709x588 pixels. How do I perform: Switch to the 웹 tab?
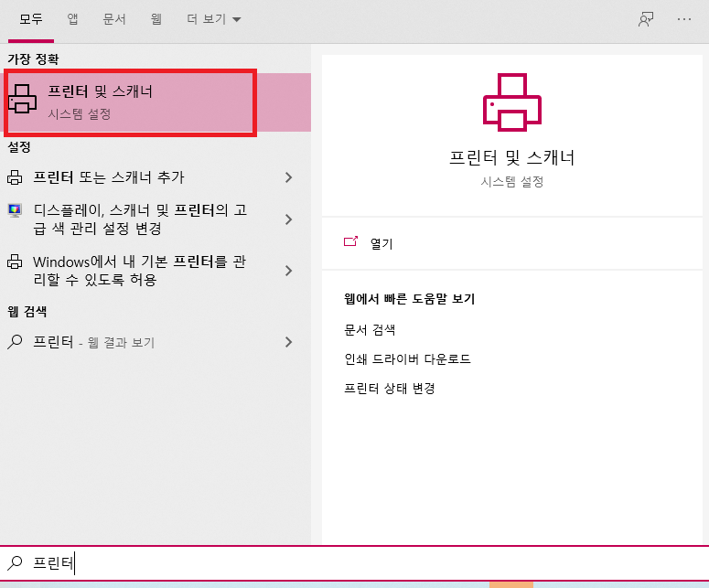click(156, 19)
